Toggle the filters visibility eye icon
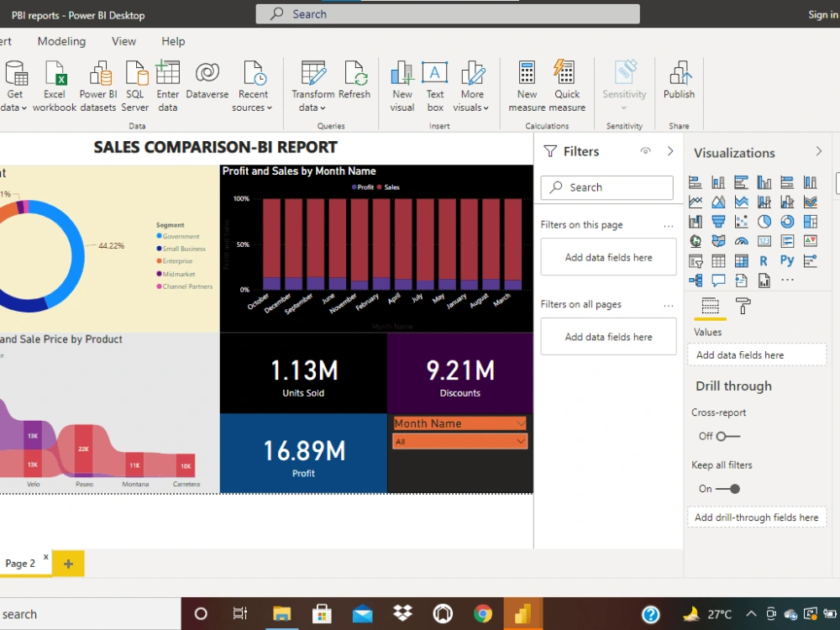This screenshot has width=840, height=630. click(x=643, y=151)
